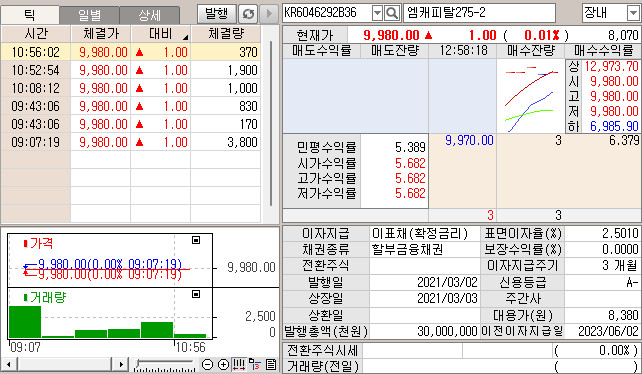Select the 09:07:19 tick row

(131, 142)
